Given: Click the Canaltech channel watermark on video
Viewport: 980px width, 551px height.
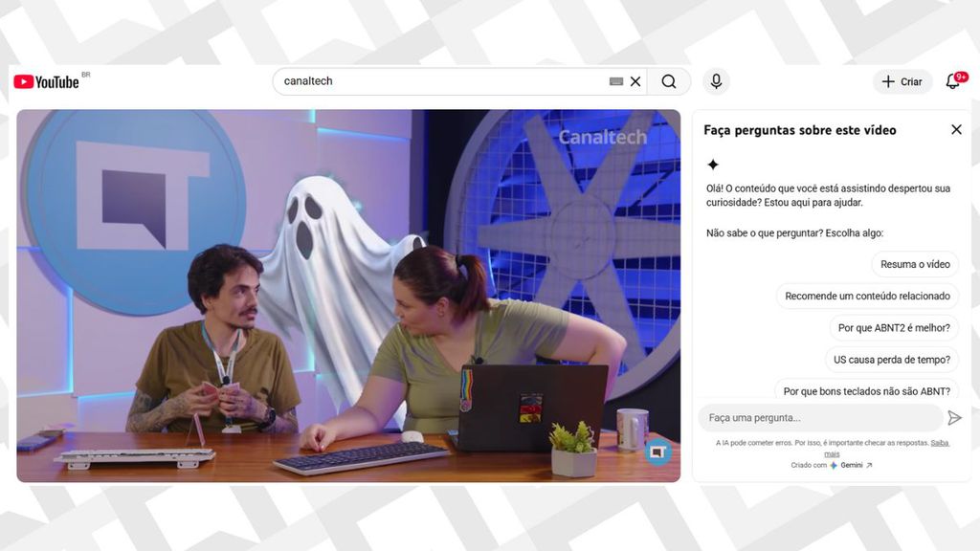Looking at the screenshot, I should pos(657,451).
